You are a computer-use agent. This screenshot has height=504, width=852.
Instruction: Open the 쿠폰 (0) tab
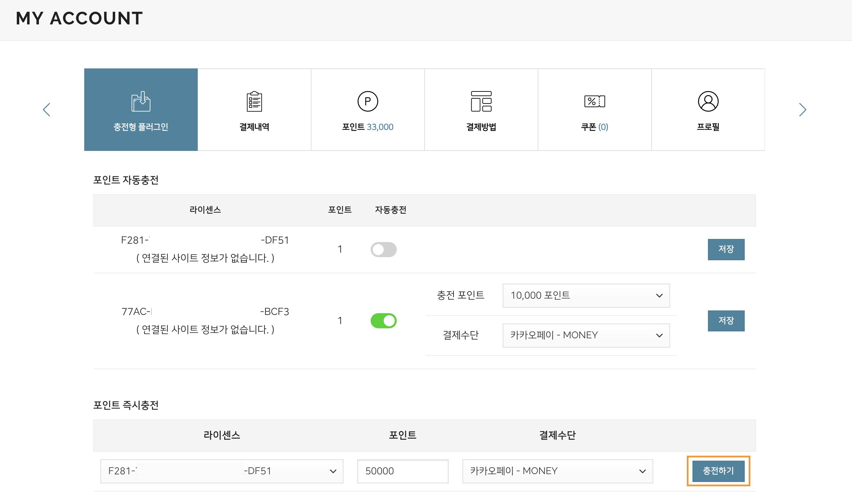595,110
